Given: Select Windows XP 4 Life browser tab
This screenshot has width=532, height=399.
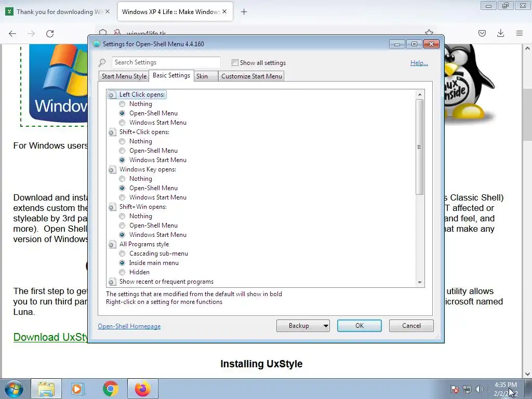Looking at the screenshot, I should tap(175, 12).
